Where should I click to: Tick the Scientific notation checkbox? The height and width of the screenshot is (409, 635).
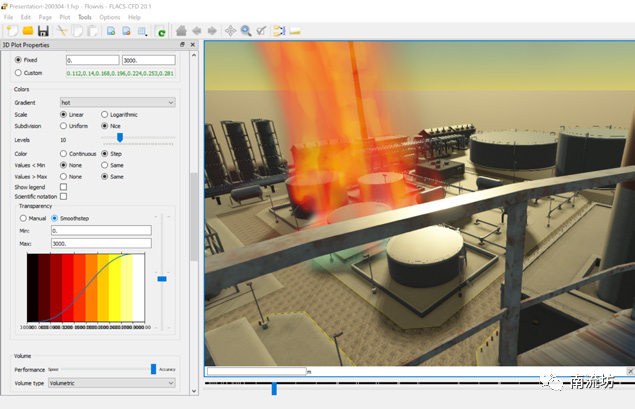pyautogui.click(x=64, y=197)
